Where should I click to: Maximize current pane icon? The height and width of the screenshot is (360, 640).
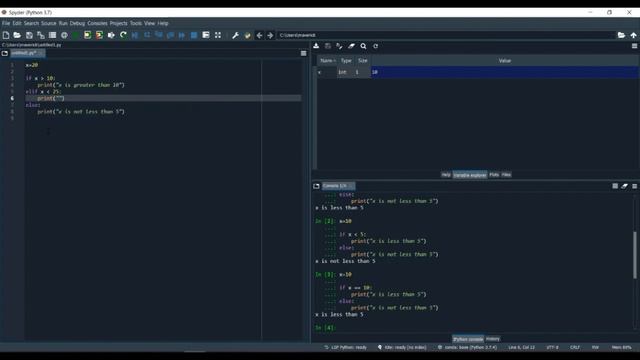tap(206, 36)
